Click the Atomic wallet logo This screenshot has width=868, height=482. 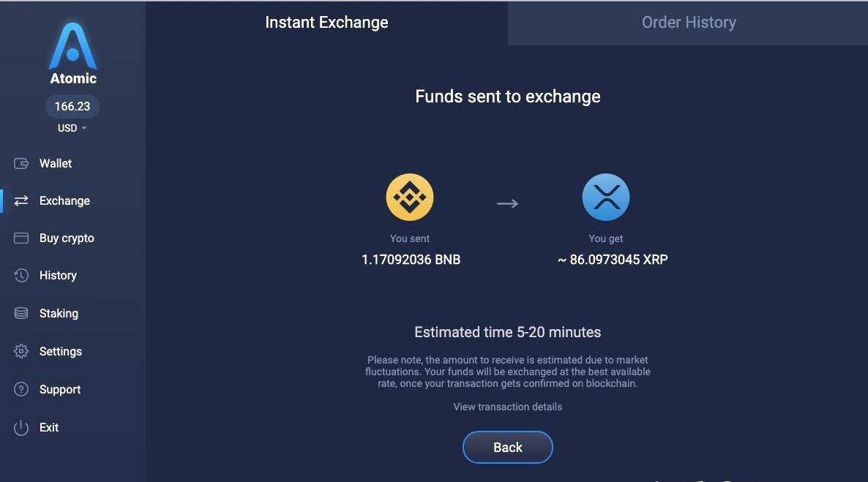(x=72, y=53)
